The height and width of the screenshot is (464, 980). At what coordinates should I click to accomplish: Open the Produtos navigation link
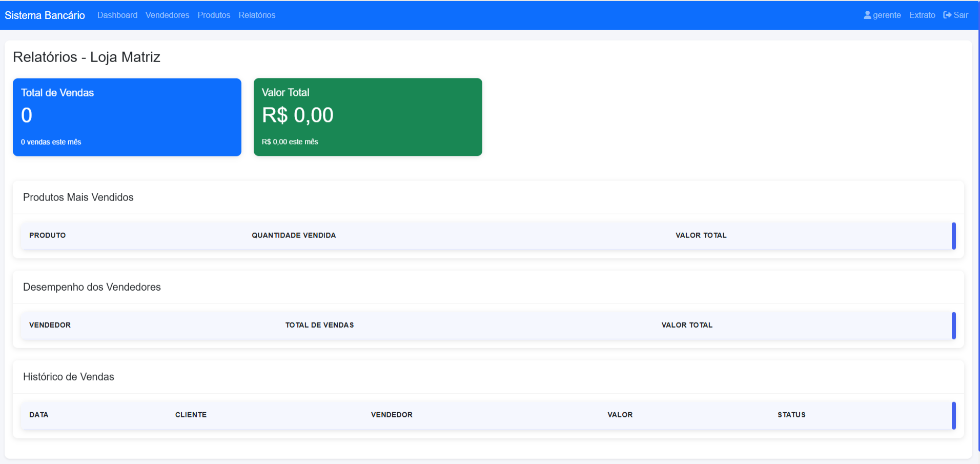214,15
